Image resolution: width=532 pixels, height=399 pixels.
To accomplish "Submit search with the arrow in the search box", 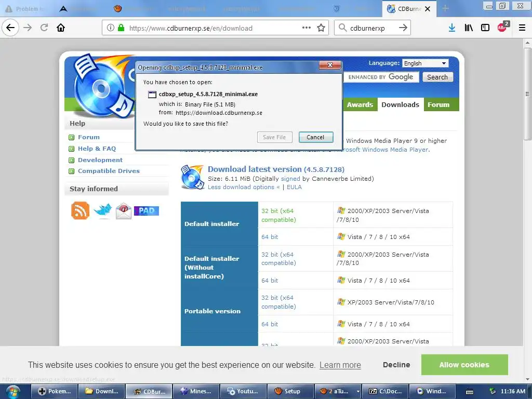I will pyautogui.click(x=403, y=28).
